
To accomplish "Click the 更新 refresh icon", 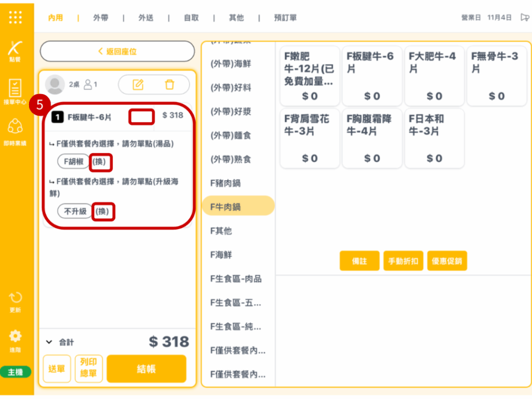I will 16,301.
